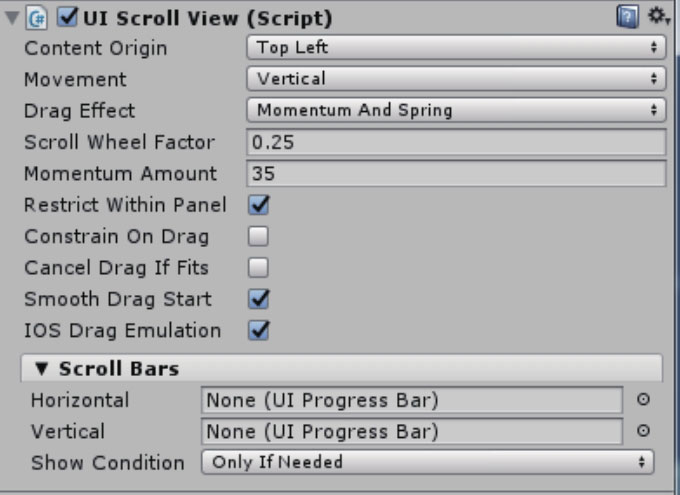This screenshot has width=680, height=495.
Task: Open the Movement dropdown showing Vertical
Action: [456, 79]
